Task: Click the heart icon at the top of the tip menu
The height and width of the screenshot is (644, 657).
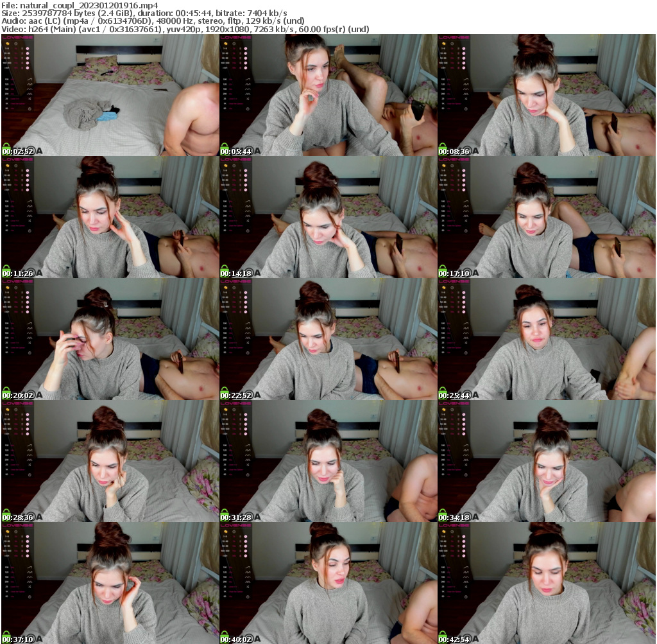Action: coord(16,44)
